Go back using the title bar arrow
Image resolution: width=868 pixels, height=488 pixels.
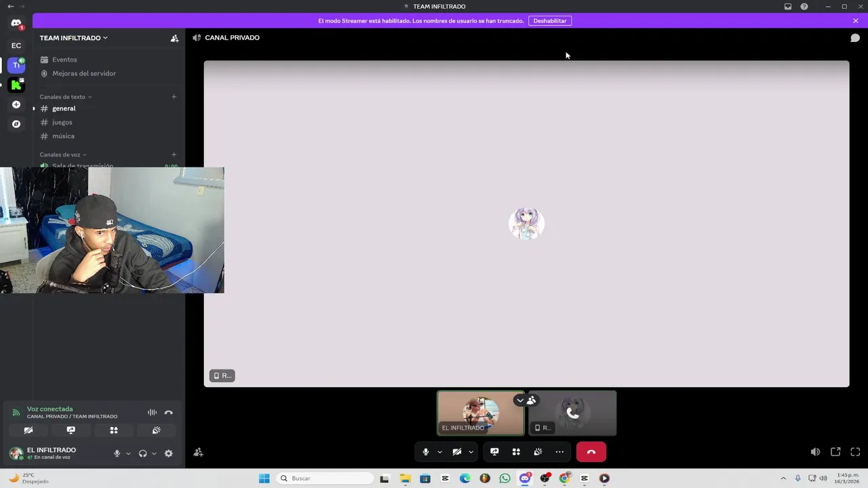[10, 6]
